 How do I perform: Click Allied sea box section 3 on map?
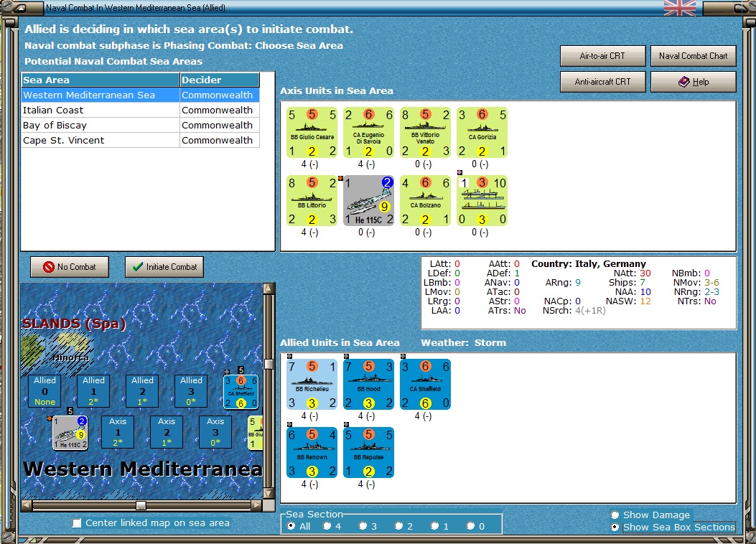click(191, 390)
